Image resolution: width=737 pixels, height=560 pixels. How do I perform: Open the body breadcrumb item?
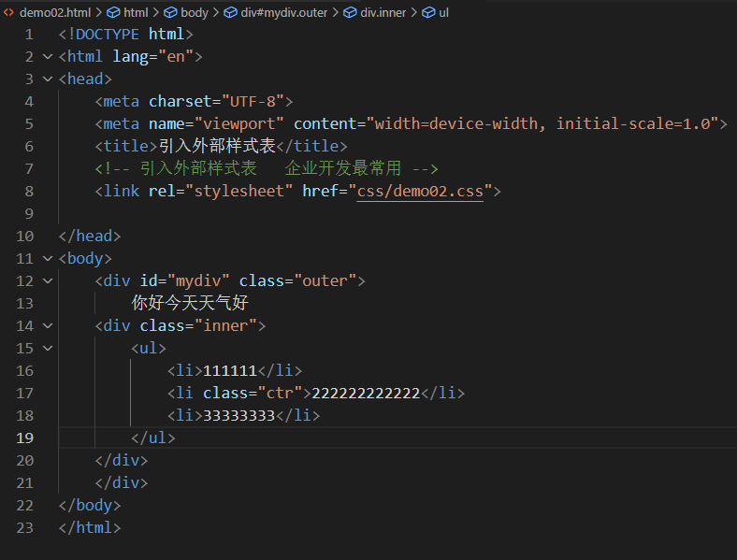195,13
